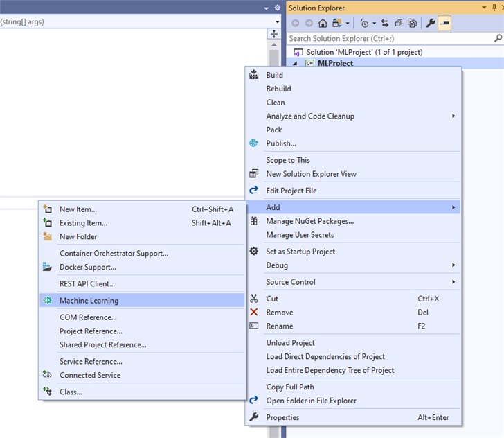Click Cut in the context menu
The width and height of the screenshot is (504, 438).
pos(354,299)
